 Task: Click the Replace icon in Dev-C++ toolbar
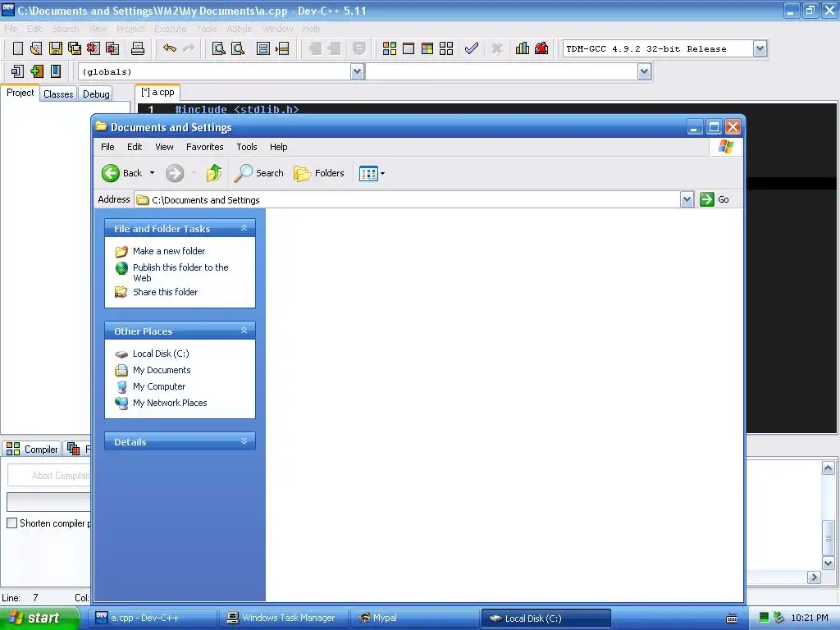point(238,48)
